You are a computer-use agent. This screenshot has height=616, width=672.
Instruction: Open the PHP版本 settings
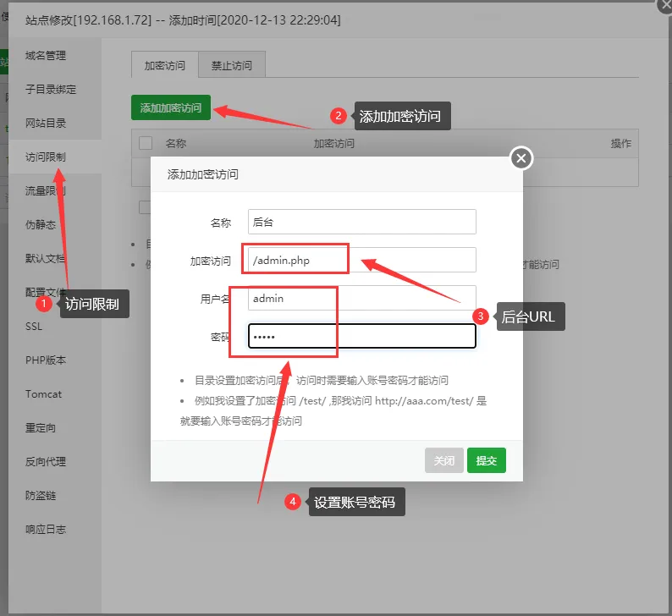(x=46, y=360)
